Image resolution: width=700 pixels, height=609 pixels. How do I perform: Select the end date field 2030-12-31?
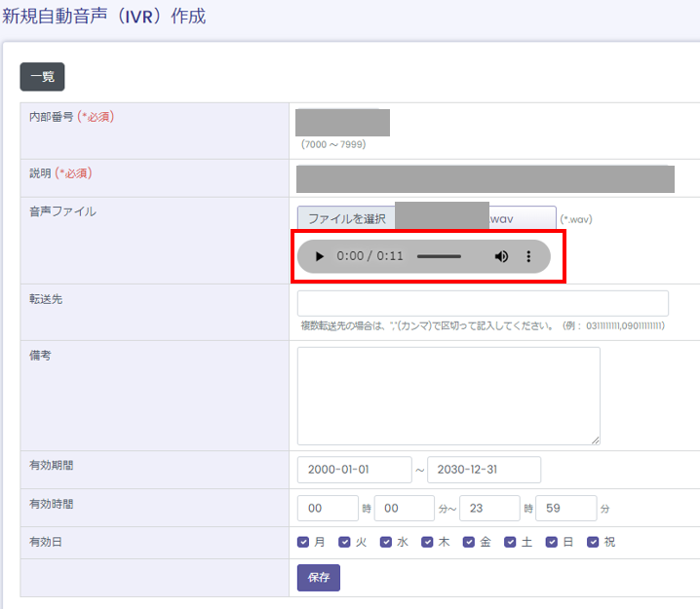click(x=484, y=470)
